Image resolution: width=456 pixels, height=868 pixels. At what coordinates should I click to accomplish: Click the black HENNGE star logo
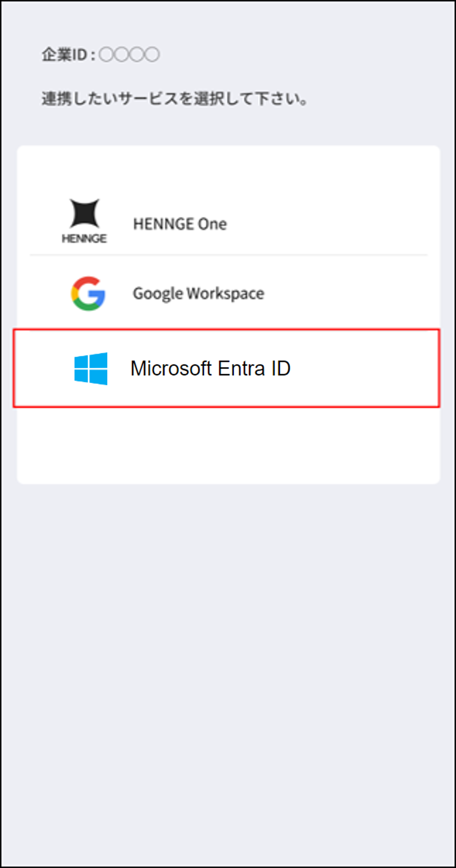click(x=84, y=213)
